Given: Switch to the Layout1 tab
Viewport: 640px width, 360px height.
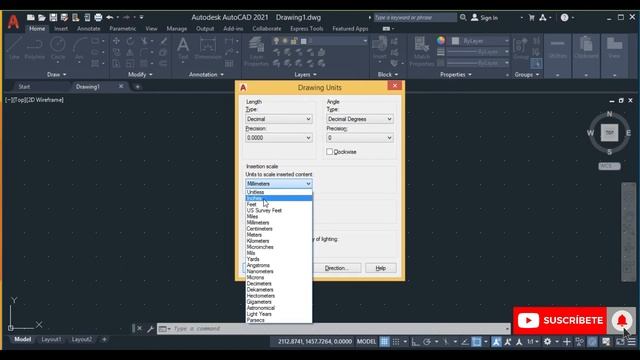Looking at the screenshot, I should click(x=51, y=340).
